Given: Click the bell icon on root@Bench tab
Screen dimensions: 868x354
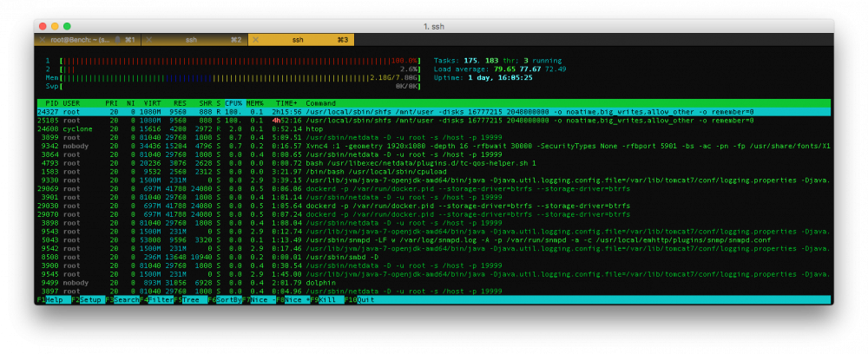Looking at the screenshot, I should pyautogui.click(x=117, y=40).
